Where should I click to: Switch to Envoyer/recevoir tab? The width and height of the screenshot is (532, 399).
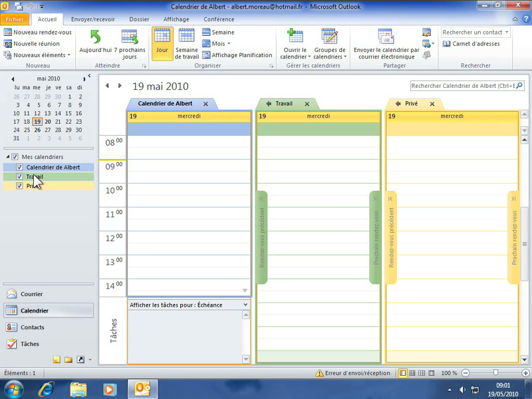(92, 19)
